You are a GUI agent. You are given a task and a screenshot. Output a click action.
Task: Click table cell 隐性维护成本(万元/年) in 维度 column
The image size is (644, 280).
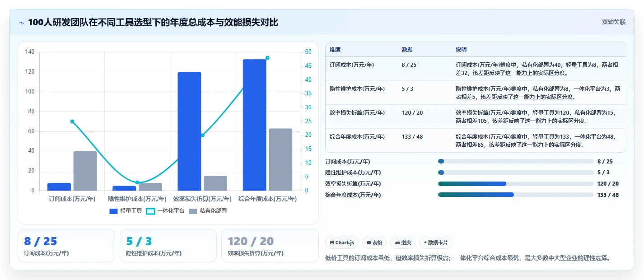(357, 89)
